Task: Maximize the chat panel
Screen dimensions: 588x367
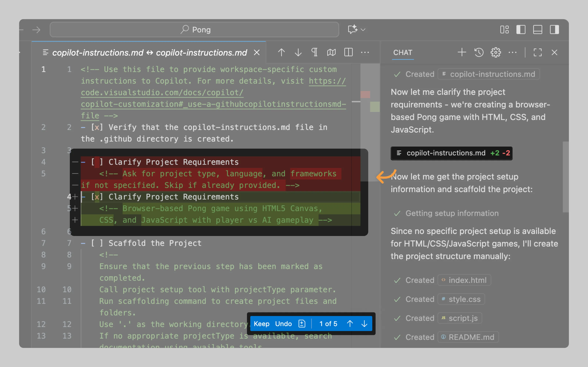Action: (538, 52)
